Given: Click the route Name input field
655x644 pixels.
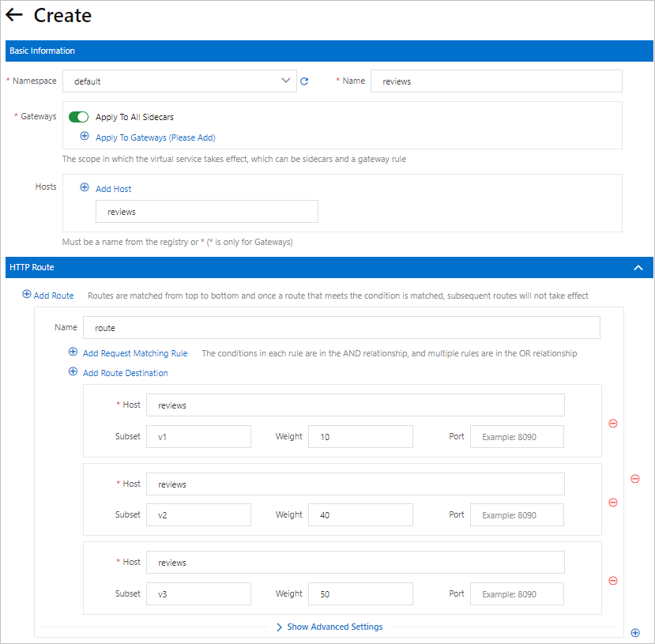Looking at the screenshot, I should [x=341, y=327].
